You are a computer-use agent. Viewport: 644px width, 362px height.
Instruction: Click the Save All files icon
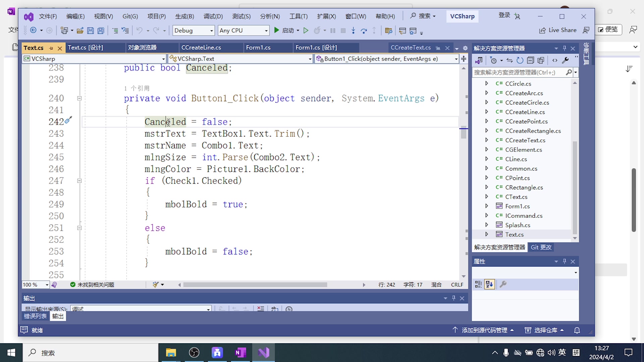(101, 31)
